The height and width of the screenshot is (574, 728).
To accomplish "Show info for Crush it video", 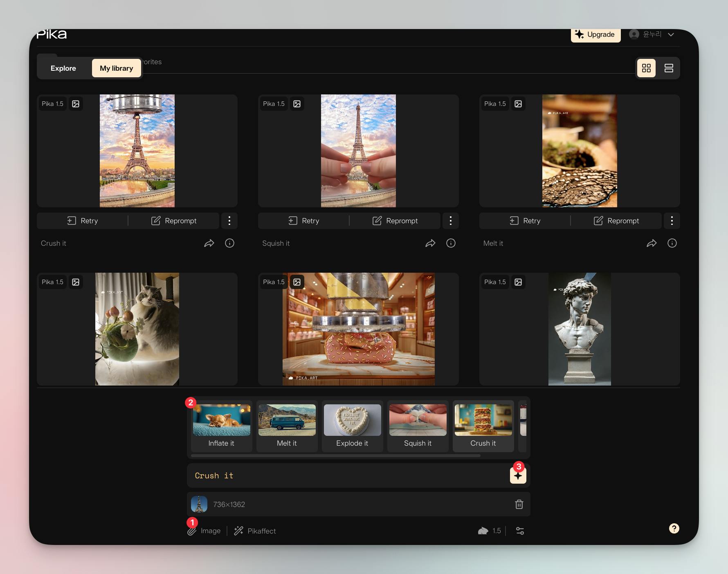I will [230, 243].
